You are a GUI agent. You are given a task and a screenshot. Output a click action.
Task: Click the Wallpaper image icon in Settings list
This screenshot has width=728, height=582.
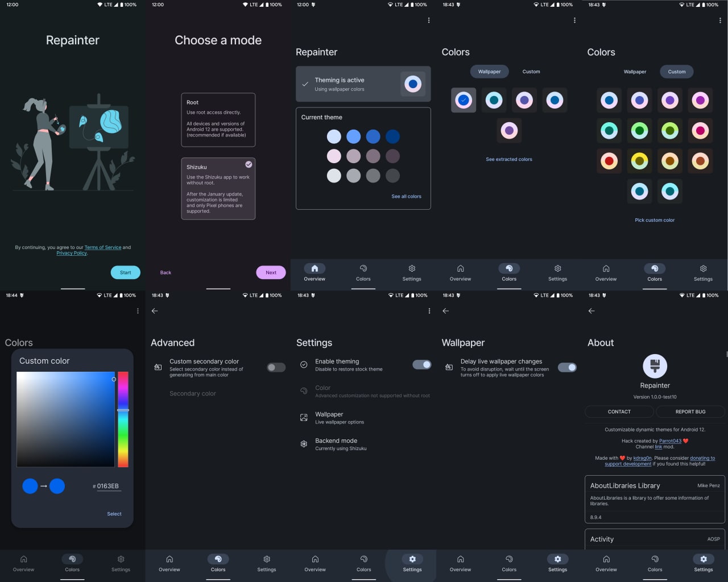[304, 418]
